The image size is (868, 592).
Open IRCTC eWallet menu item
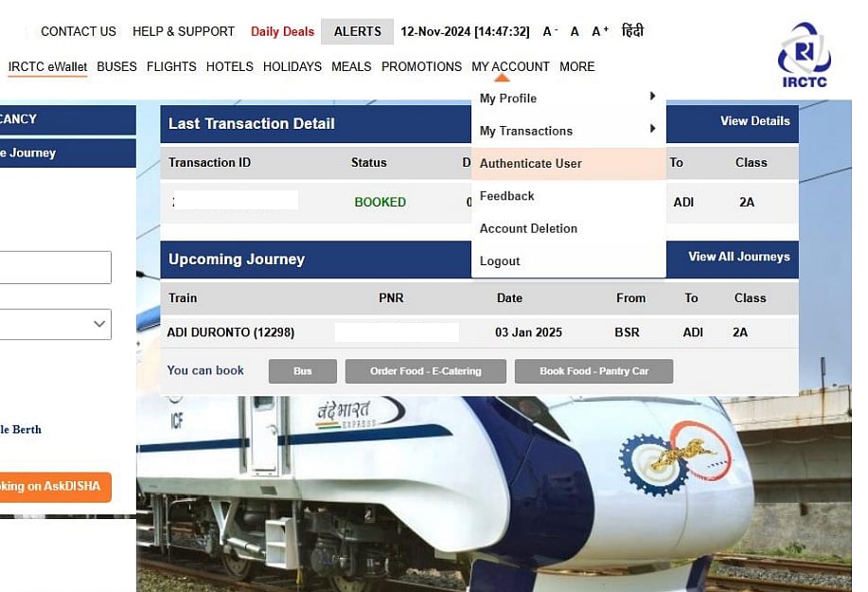pyautogui.click(x=47, y=66)
